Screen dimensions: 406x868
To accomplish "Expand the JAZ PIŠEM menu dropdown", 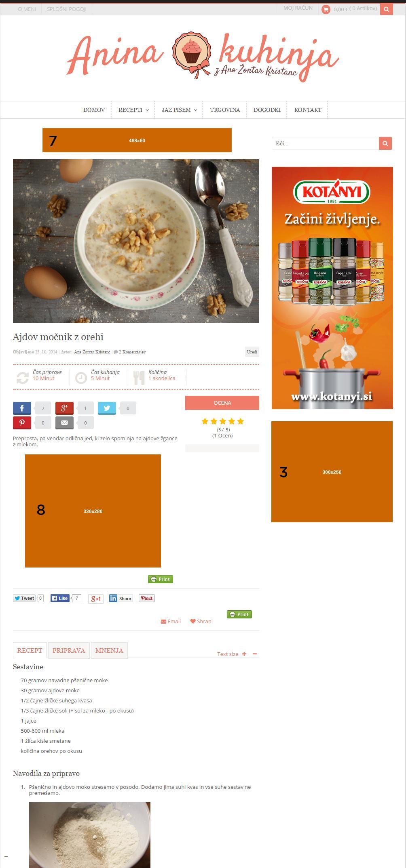I will [x=179, y=110].
